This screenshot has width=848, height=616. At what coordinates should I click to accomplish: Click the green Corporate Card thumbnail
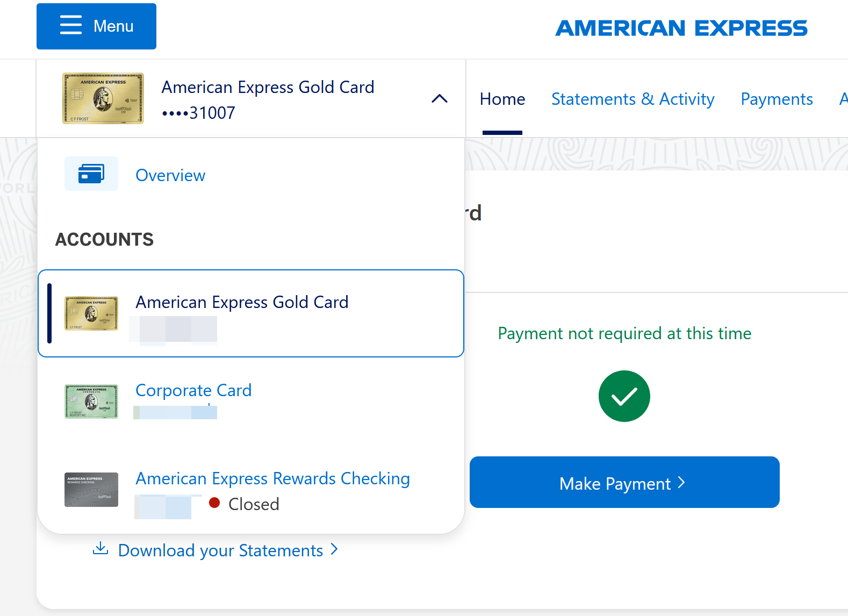(x=91, y=401)
